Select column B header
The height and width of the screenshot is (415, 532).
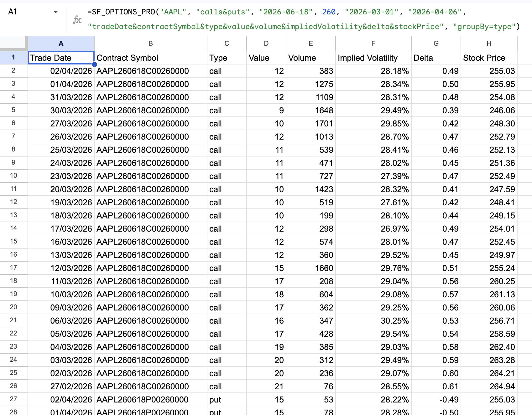pos(151,44)
